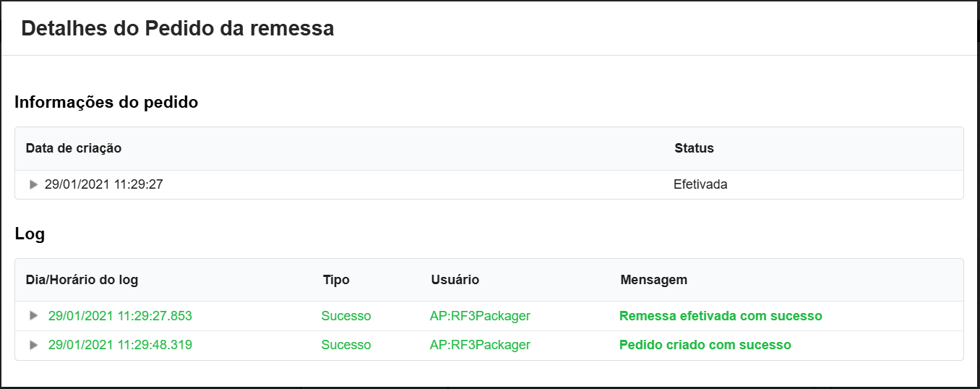Image resolution: width=980 pixels, height=389 pixels.
Task: Click AP:RF3Packager user in first log row
Action: (480, 316)
